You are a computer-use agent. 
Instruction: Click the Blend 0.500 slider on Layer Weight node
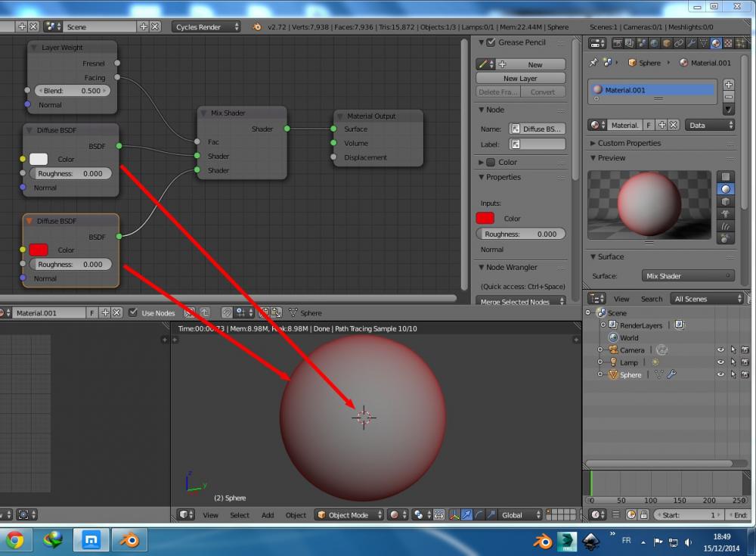[72, 90]
